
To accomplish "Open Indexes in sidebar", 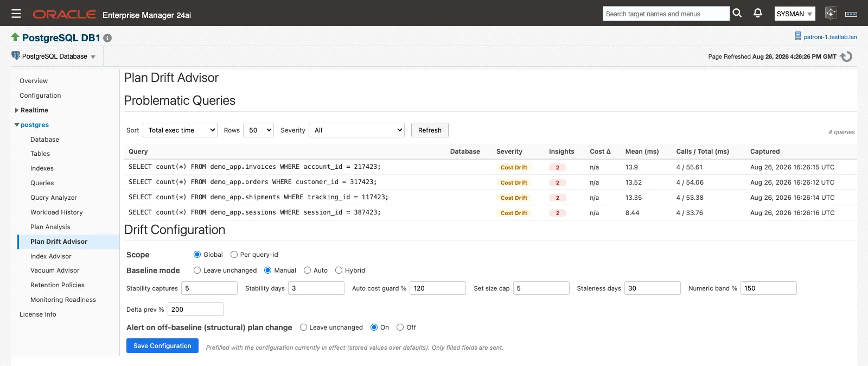I will (x=42, y=168).
